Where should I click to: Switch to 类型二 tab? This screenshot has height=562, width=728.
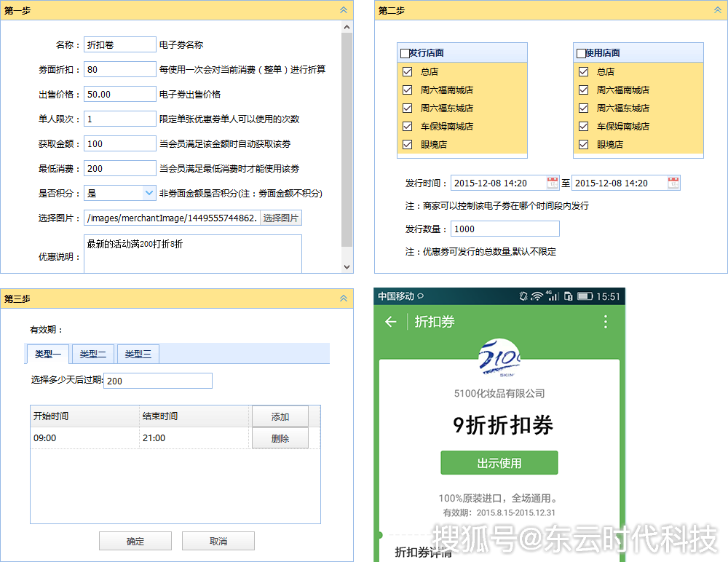coord(93,354)
